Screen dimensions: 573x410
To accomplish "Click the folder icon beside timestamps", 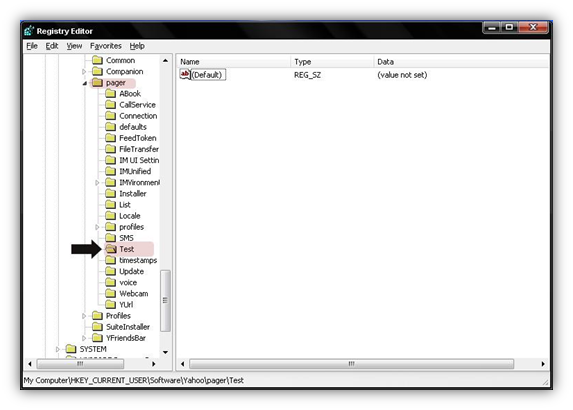I will pos(110,260).
